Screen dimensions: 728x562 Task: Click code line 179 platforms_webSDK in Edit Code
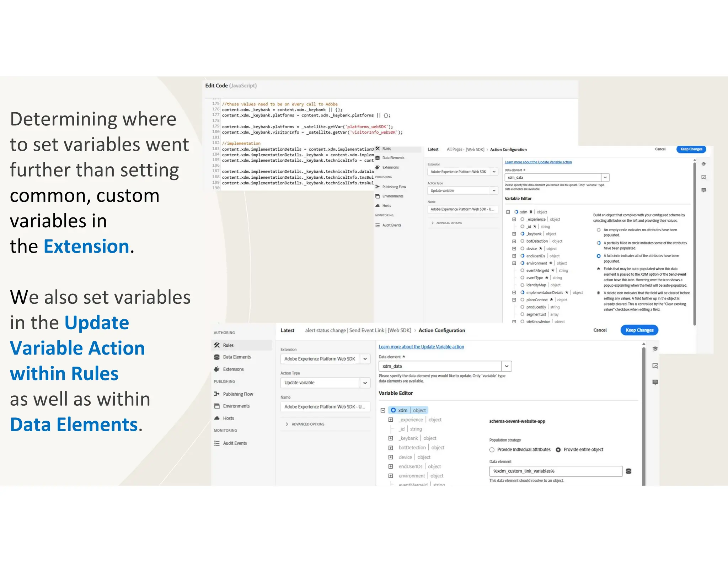pyautogui.click(x=307, y=127)
